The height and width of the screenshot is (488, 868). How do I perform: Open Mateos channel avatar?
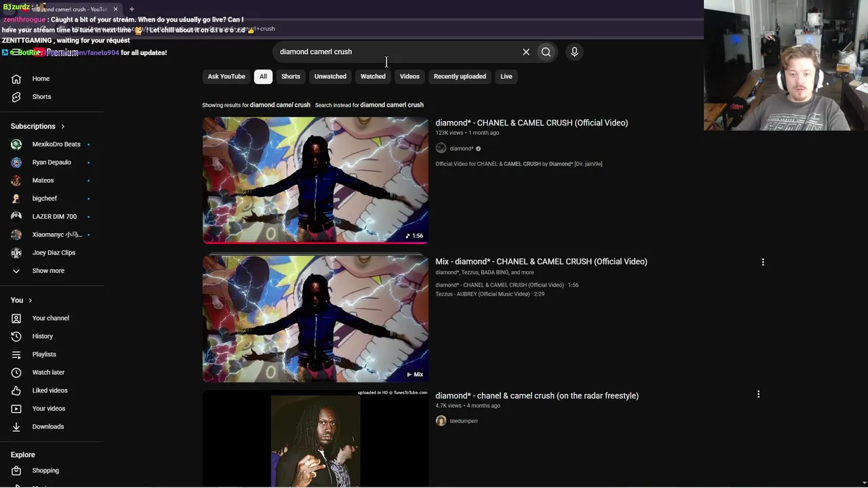coord(16,180)
